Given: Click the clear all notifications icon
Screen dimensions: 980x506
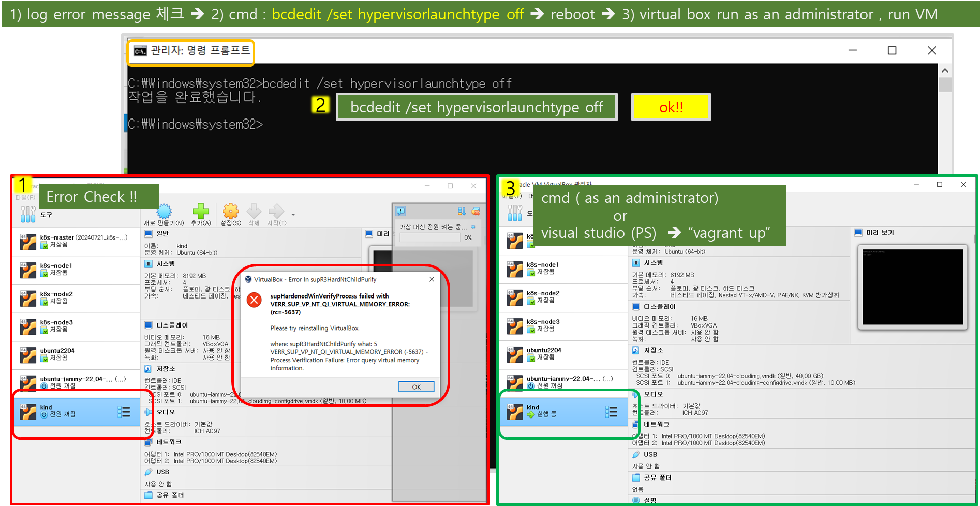Looking at the screenshot, I should [x=476, y=211].
